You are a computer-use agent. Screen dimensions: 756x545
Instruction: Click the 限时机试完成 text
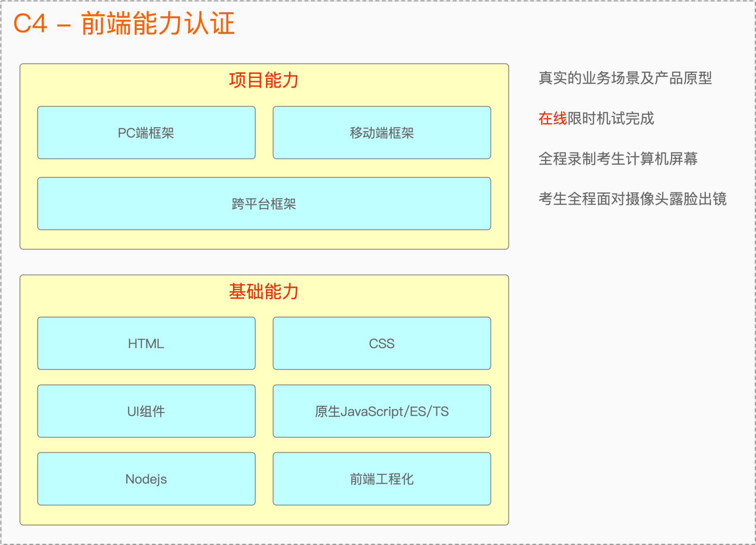coord(611,118)
